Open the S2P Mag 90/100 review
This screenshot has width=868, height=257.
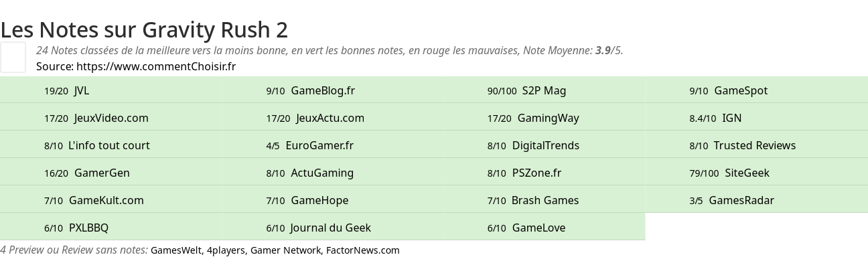pyautogui.click(x=553, y=90)
